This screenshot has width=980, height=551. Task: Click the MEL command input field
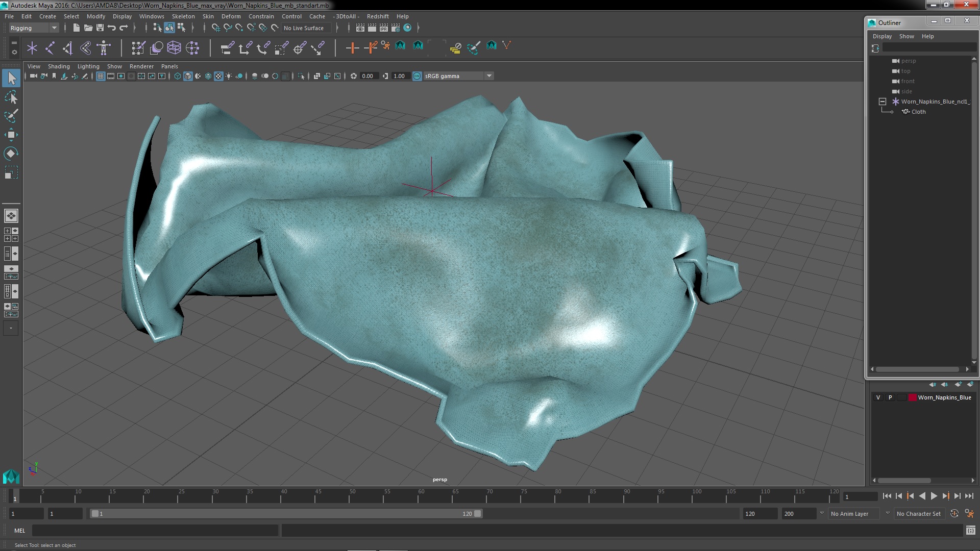[155, 531]
